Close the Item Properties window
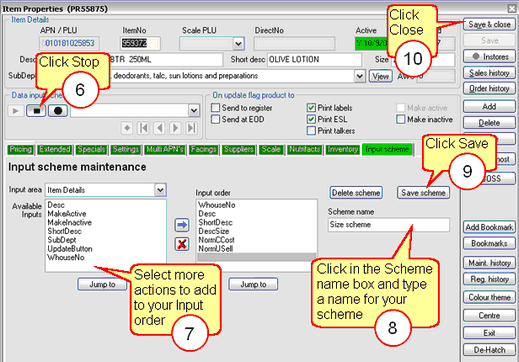 coord(512,8)
